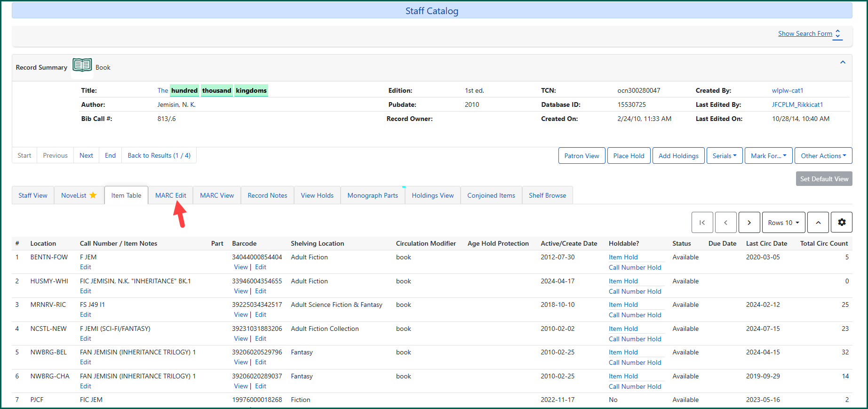Jump to first page of item grid

click(x=702, y=223)
